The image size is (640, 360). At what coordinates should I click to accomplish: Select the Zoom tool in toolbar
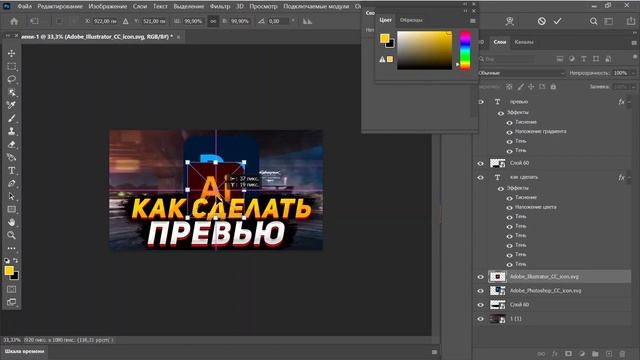(x=11, y=235)
